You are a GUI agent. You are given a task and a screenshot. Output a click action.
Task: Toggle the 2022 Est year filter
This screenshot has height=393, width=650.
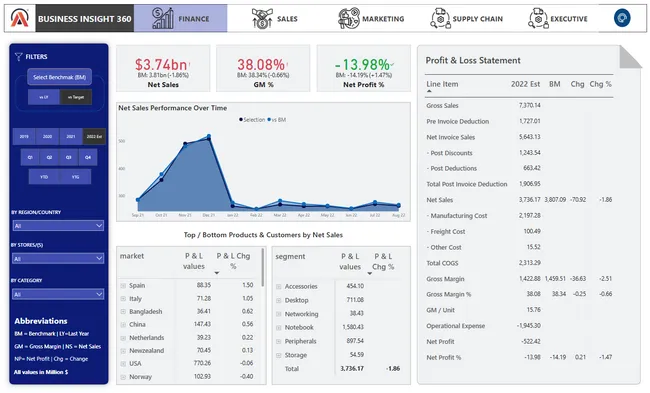(94, 136)
